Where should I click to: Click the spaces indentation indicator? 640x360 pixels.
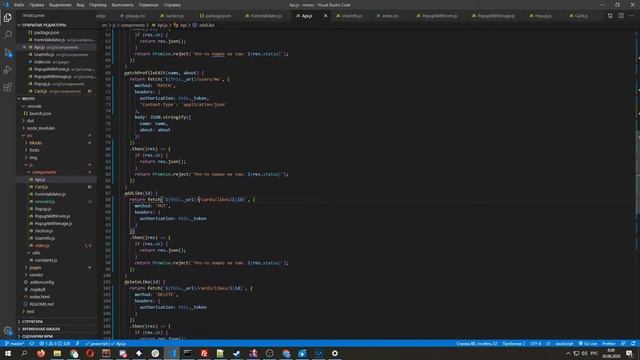(x=513, y=344)
